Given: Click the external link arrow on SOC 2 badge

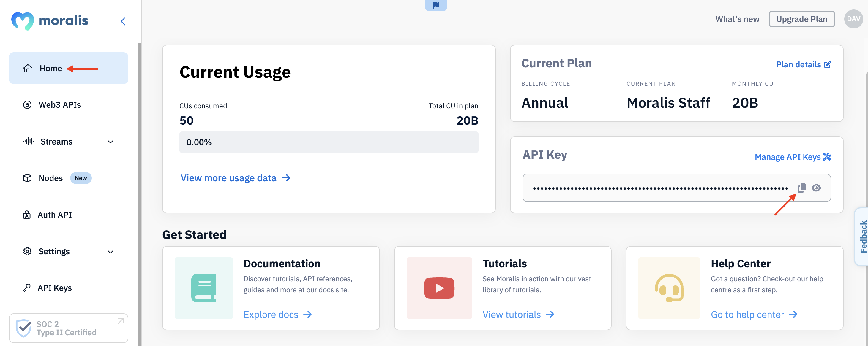Looking at the screenshot, I should click(x=120, y=321).
